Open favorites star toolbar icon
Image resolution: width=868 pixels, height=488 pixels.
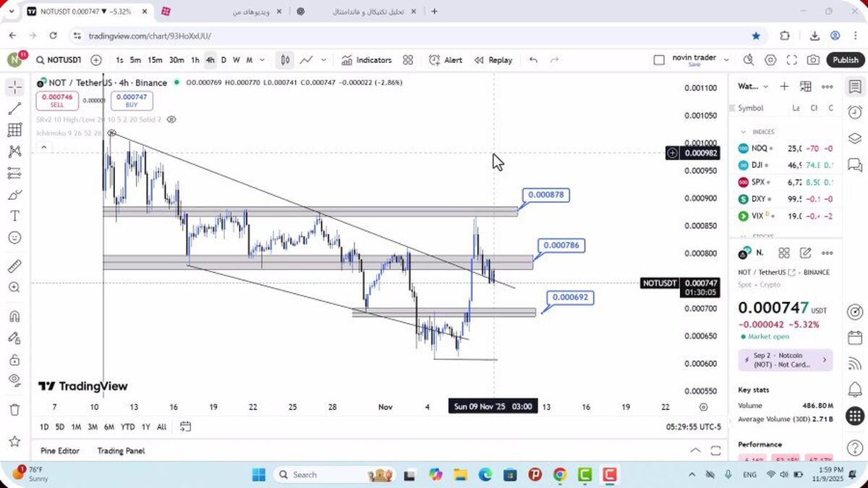coord(14,441)
